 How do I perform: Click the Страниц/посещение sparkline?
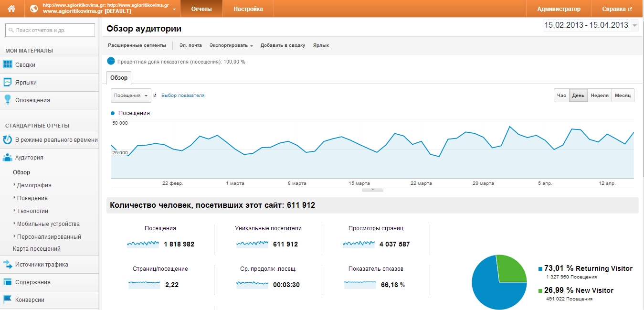point(145,284)
